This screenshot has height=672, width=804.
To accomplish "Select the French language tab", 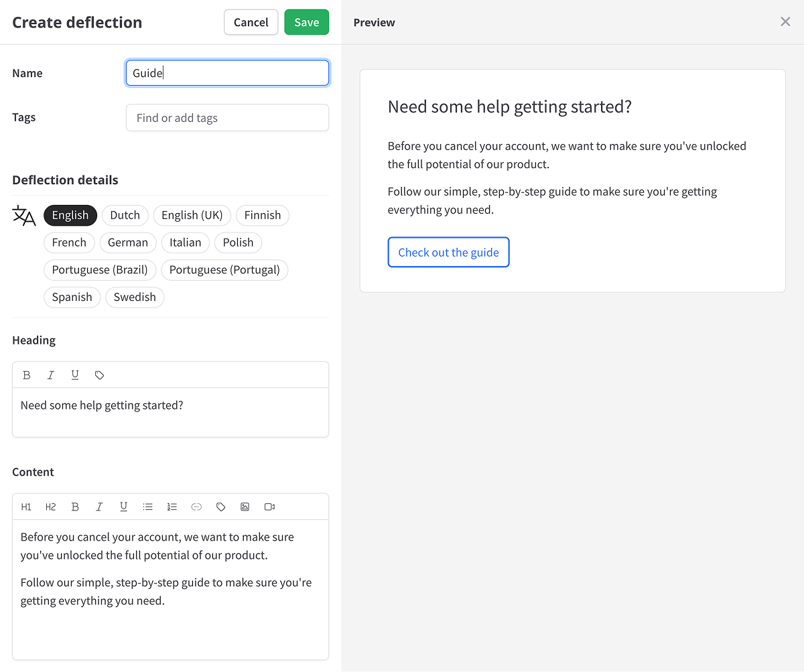I will (69, 243).
